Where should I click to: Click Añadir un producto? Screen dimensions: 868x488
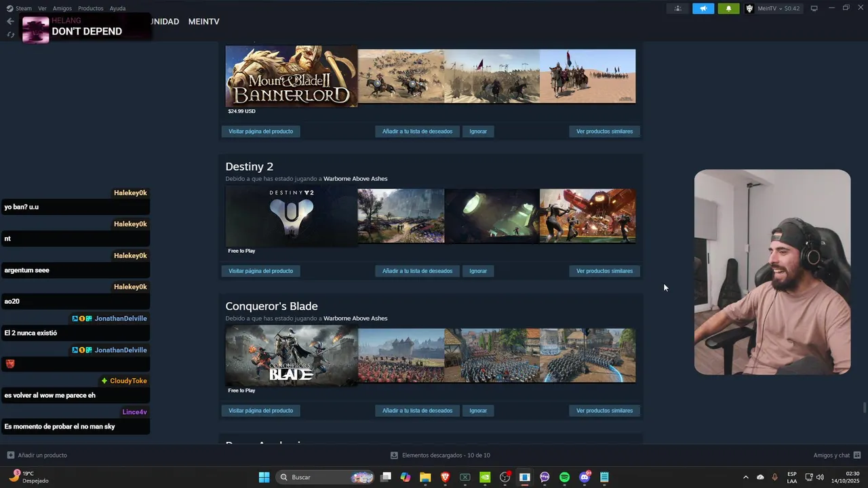(x=42, y=455)
